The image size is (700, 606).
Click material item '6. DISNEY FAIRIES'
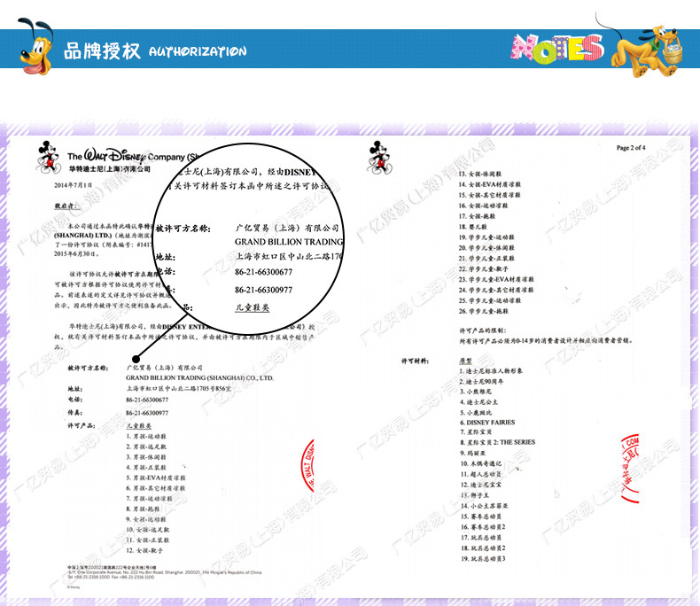(x=487, y=422)
